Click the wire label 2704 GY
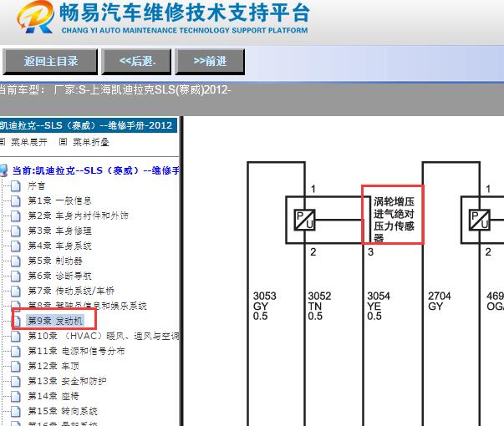The width and height of the screenshot is (504, 426). coord(439,301)
